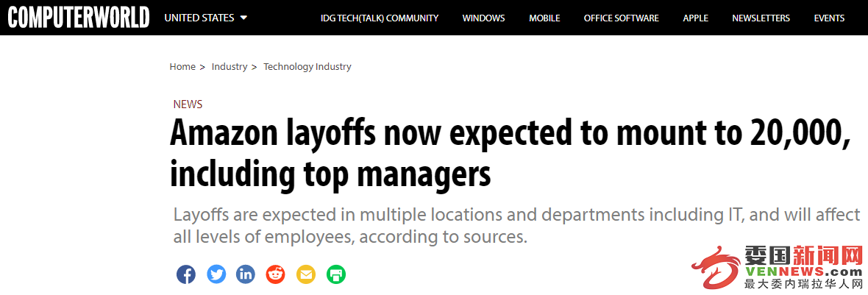Email article using the yellow envelope icon

305,274
